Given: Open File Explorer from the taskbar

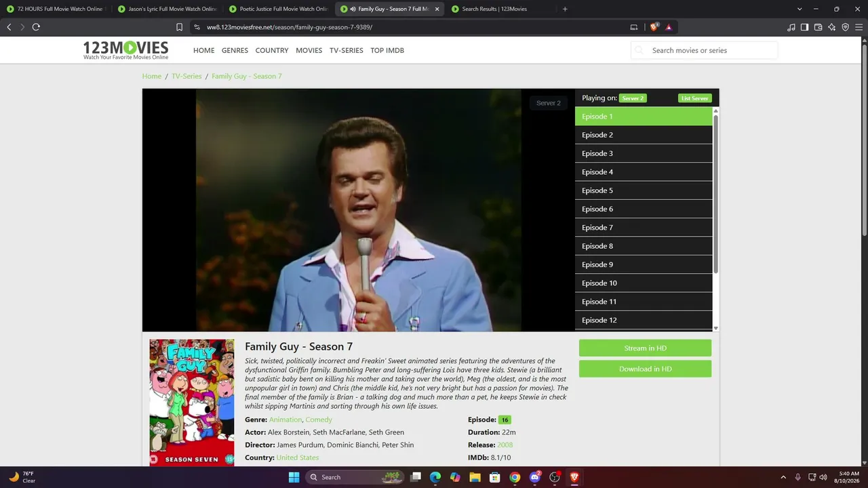Looking at the screenshot, I should pos(475,477).
